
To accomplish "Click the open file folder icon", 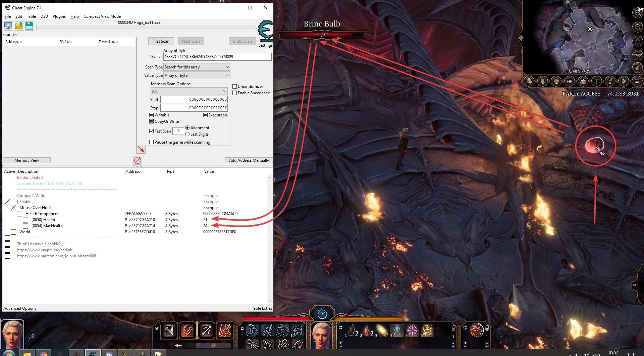I will point(19,26).
